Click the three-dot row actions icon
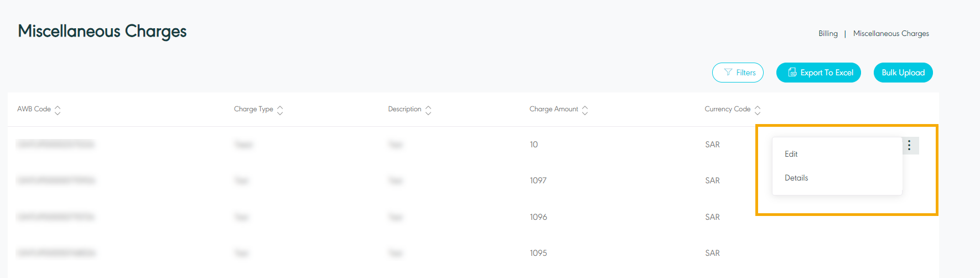 [x=909, y=145]
